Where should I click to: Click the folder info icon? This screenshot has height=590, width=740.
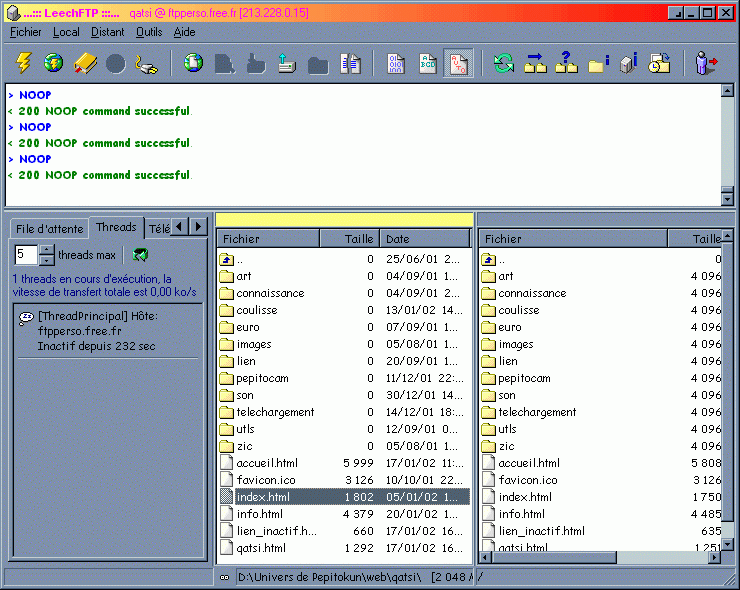click(x=598, y=64)
